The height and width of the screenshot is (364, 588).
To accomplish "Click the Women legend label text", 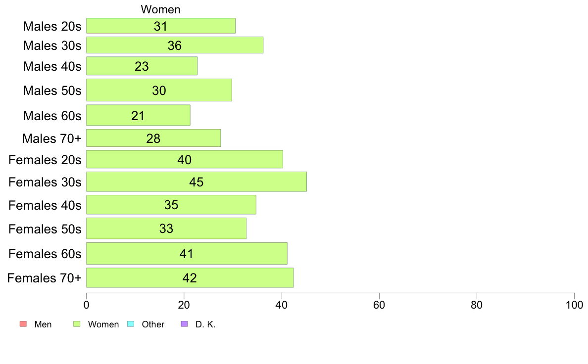I will click(x=103, y=324).
